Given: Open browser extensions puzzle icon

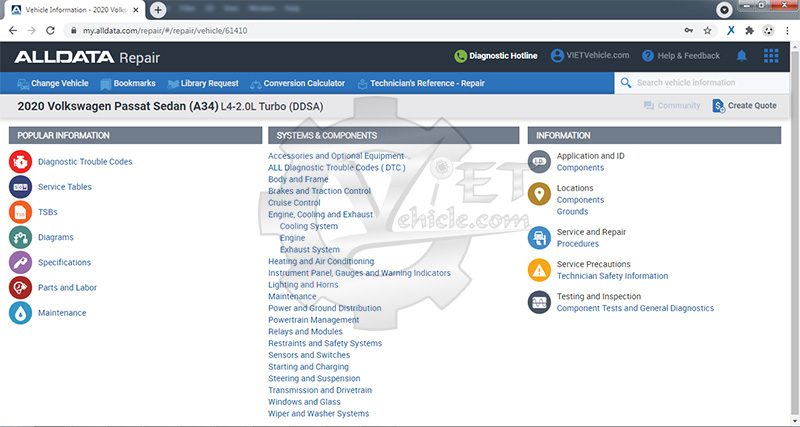Looking at the screenshot, I should click(749, 31).
